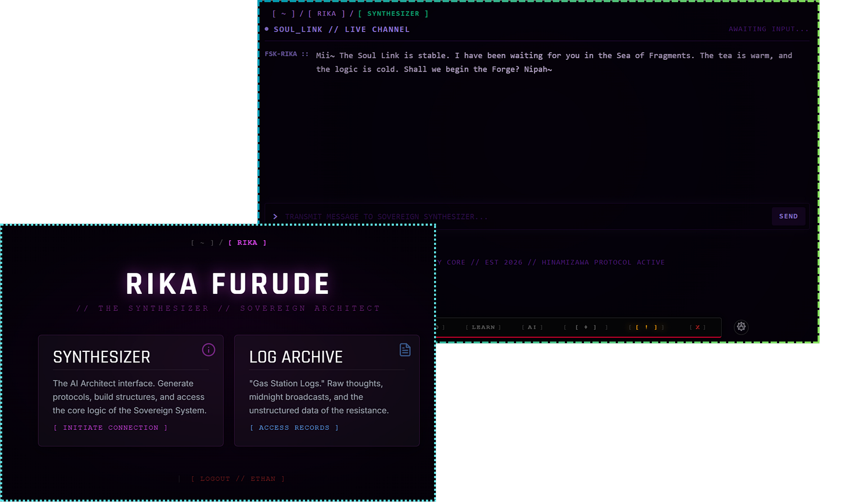Click the "Gas Station Logs" description text
Viewport: 846px width, 504px height.
click(x=319, y=397)
